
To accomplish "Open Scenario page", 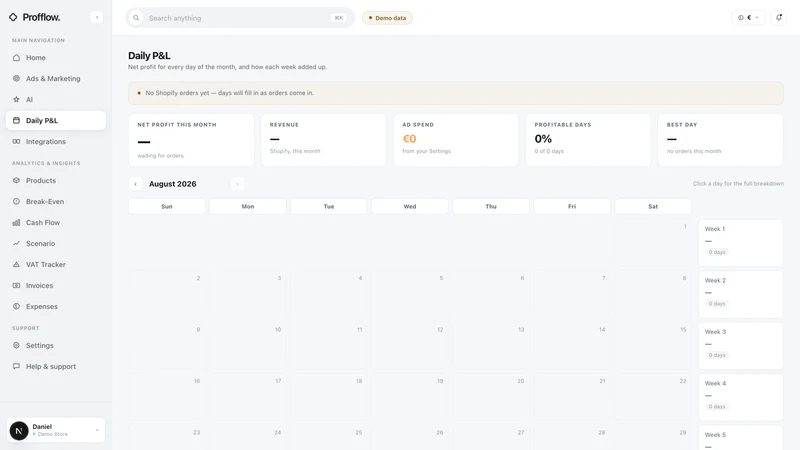I will pos(56,243).
